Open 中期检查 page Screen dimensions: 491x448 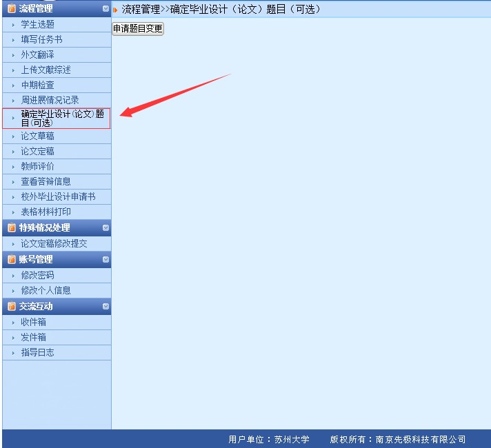click(57, 85)
